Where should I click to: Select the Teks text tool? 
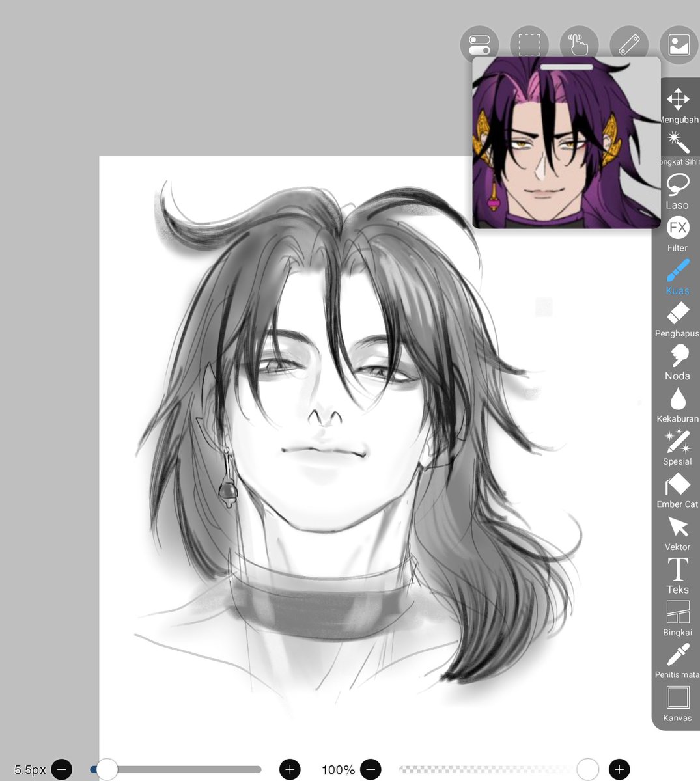click(678, 577)
